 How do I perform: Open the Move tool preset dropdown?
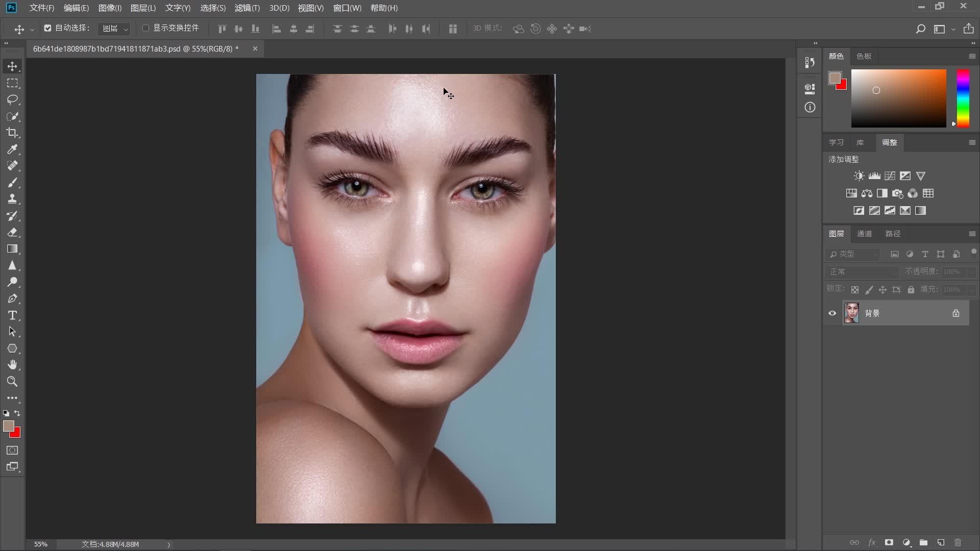(x=32, y=29)
